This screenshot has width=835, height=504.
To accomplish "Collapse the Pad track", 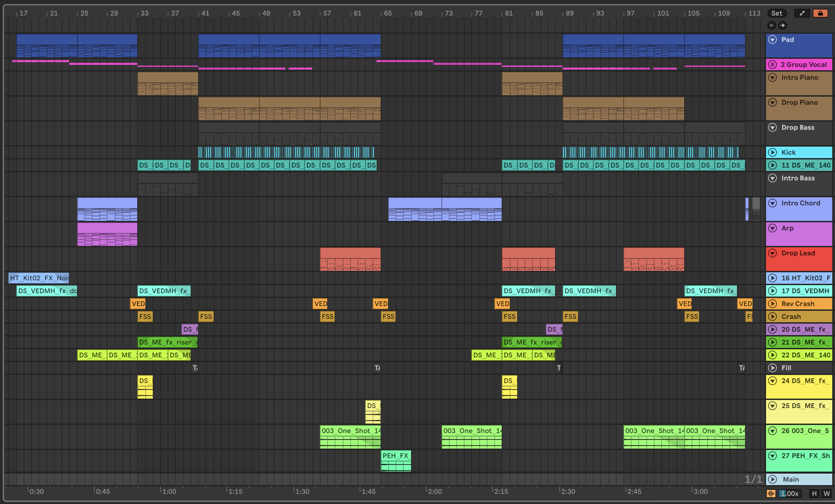I will 772,40.
